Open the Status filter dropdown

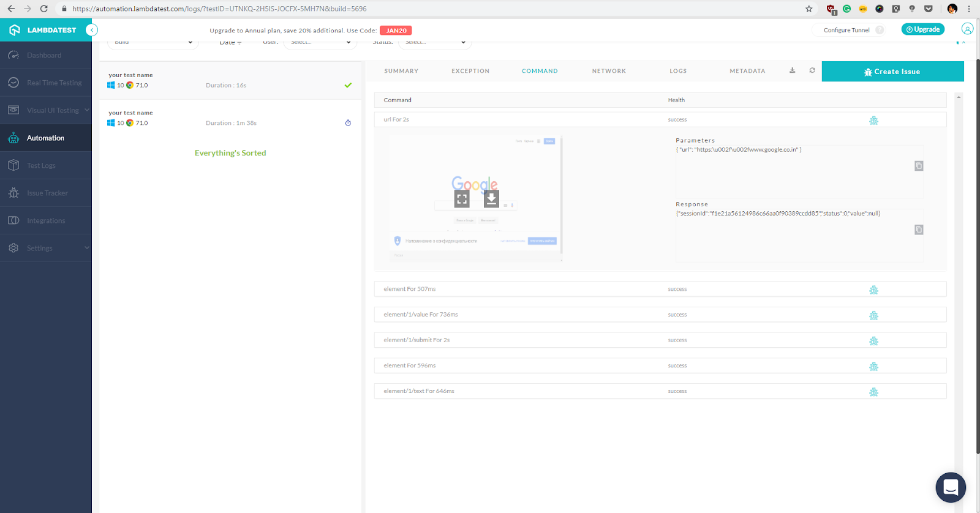point(435,42)
